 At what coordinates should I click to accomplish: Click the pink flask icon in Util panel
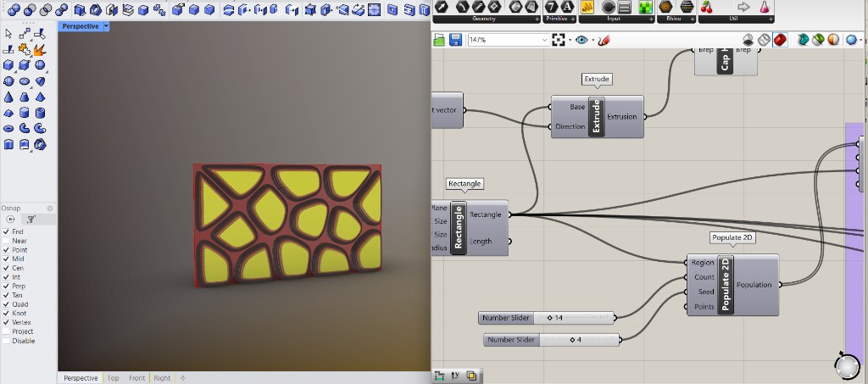tap(765, 7)
